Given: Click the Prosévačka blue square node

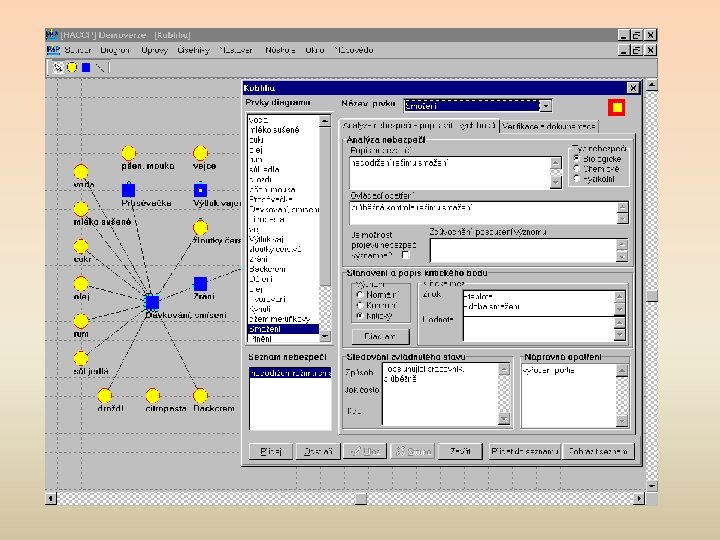Looking at the screenshot, I should (129, 190).
